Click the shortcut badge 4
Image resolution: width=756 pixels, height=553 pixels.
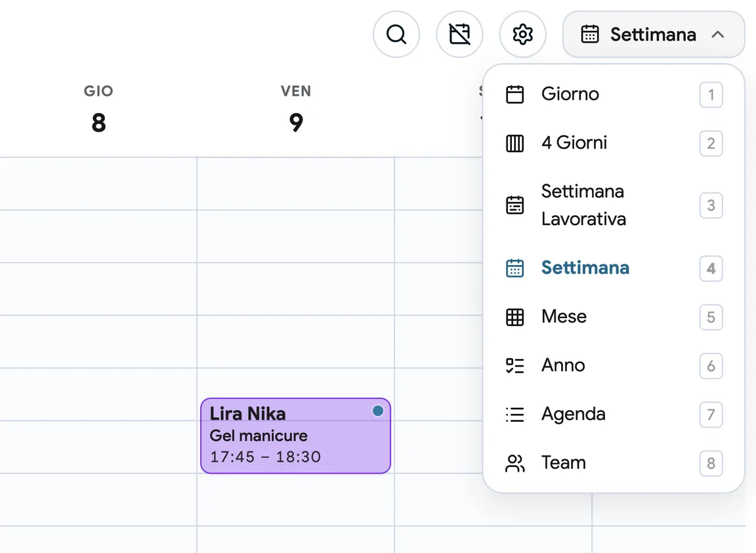711,268
